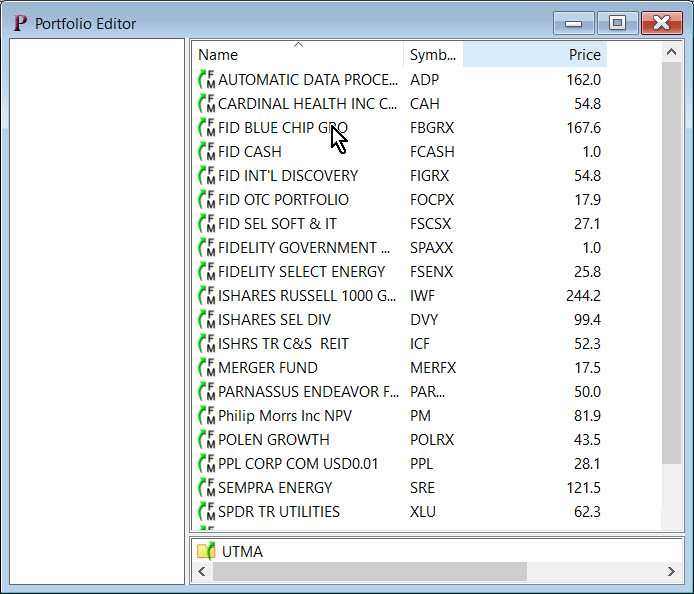The width and height of the screenshot is (694, 594).
Task: Click the FBGRX symbol cell
Action: 432,127
